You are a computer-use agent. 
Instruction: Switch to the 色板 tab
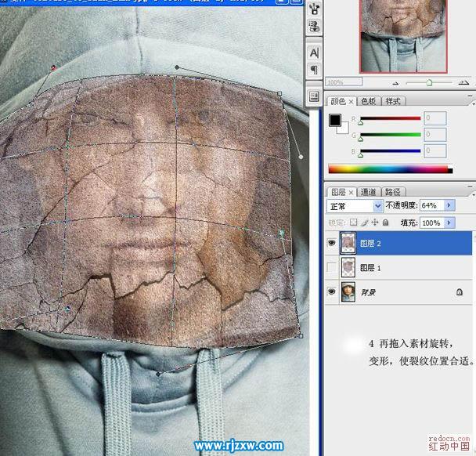368,101
